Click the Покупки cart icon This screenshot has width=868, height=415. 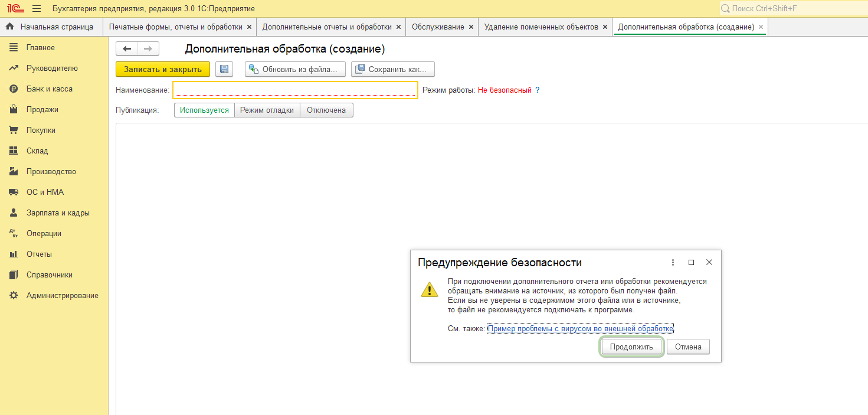click(x=14, y=130)
